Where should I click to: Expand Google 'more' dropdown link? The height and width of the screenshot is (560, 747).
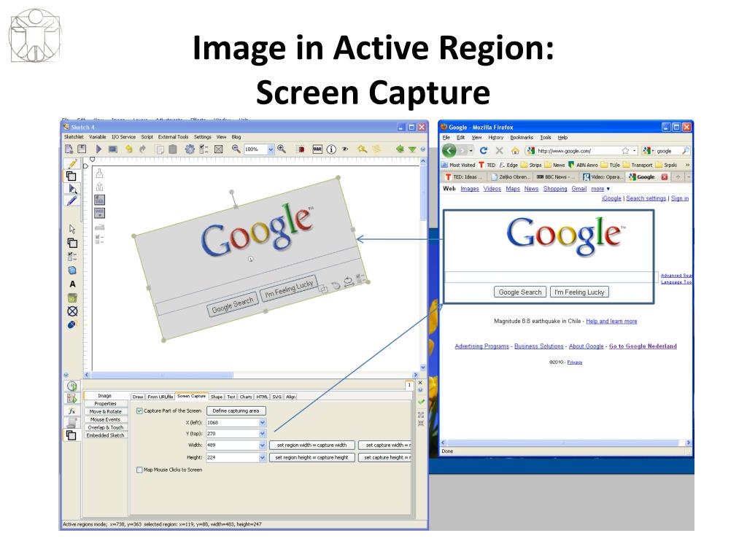point(601,189)
